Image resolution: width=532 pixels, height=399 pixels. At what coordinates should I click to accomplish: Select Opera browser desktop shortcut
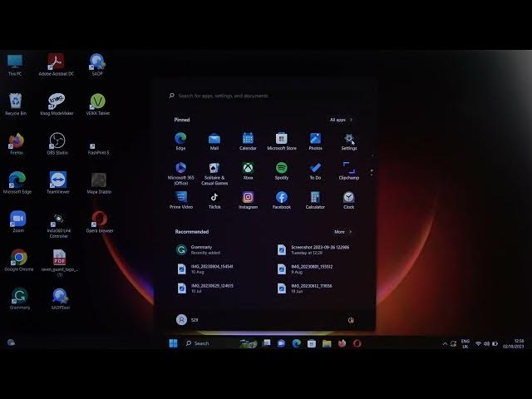[99, 222]
